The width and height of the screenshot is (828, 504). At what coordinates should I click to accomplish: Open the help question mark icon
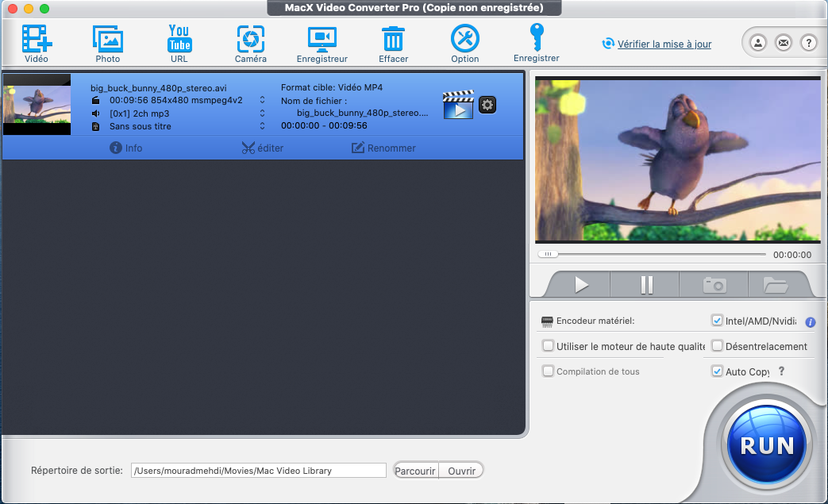809,43
